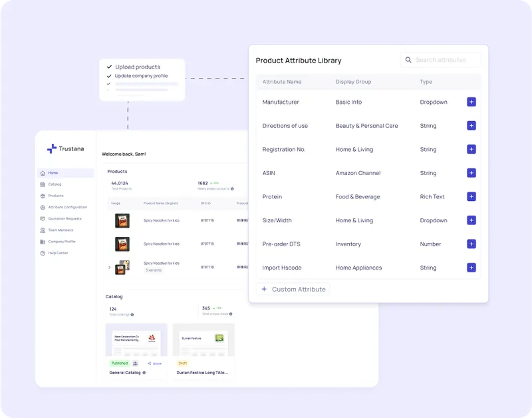Click the magnifier icon in attribute search
Screen dimensions: 532x418
408,59
